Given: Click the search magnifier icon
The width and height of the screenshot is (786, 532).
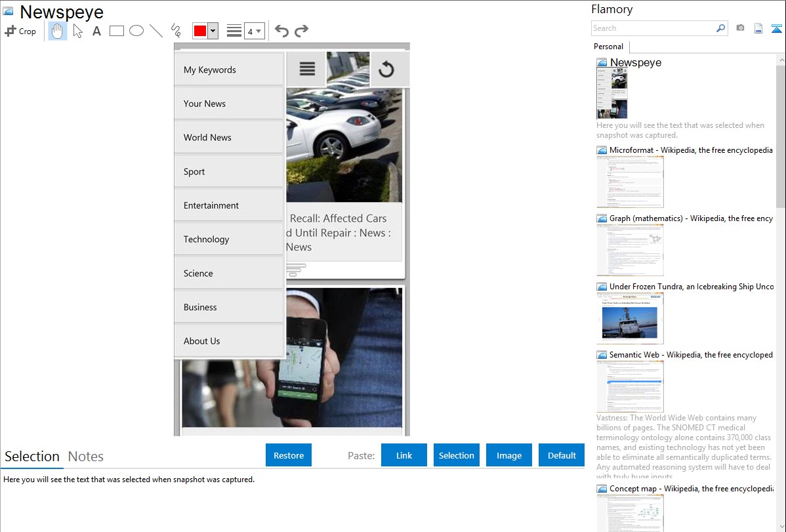Looking at the screenshot, I should [x=720, y=28].
